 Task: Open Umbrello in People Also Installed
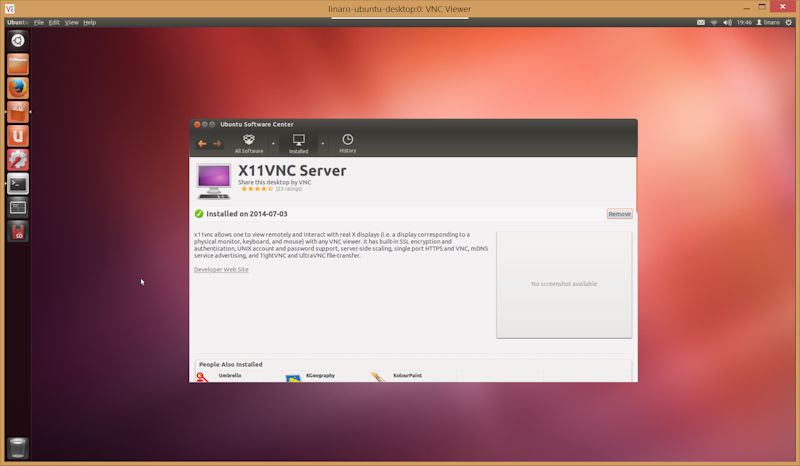tap(230, 376)
